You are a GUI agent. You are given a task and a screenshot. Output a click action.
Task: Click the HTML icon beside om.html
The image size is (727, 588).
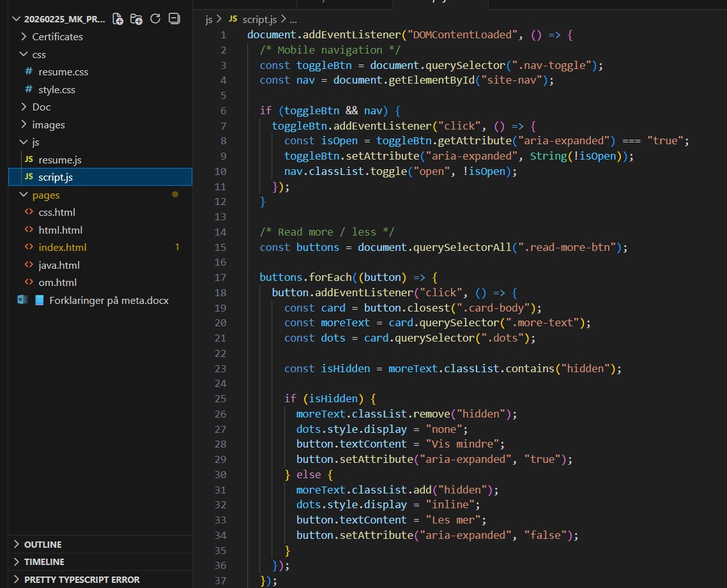coord(29,282)
